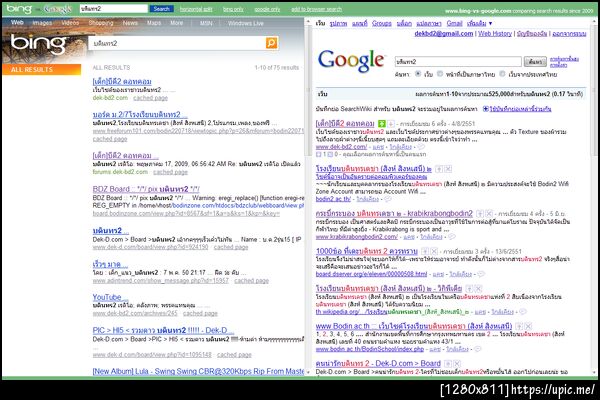Click the large white bing logo
This screenshot has width=600, height=400.
tap(38, 44)
